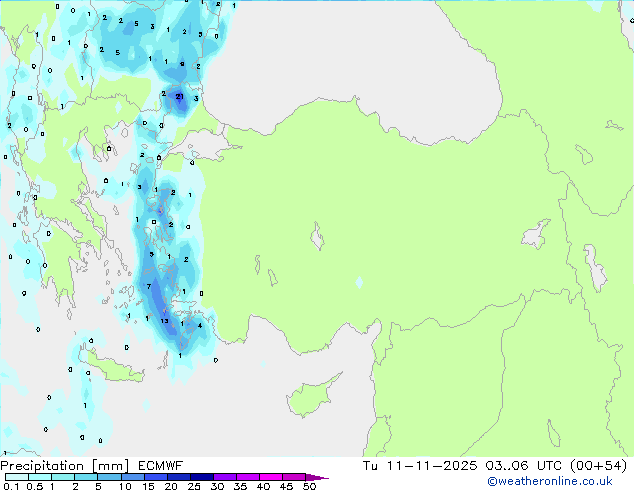
Task: Click the 15–20 mm blue legend swatch
Action: point(155,477)
